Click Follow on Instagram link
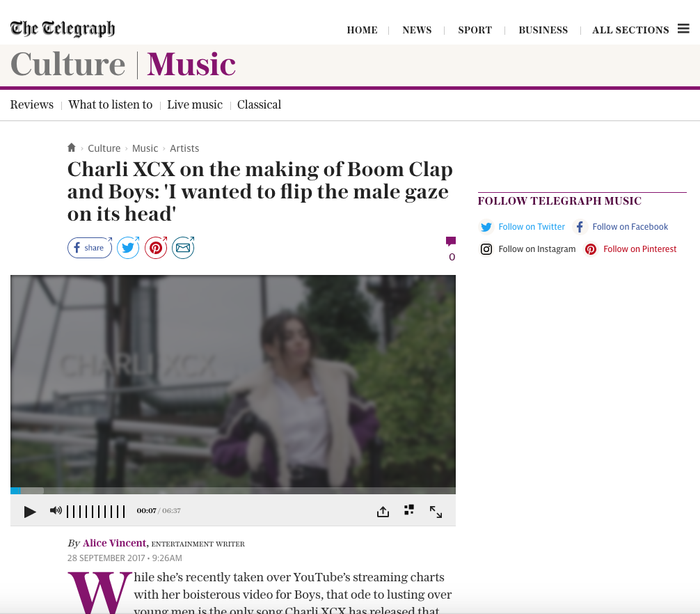 point(537,249)
